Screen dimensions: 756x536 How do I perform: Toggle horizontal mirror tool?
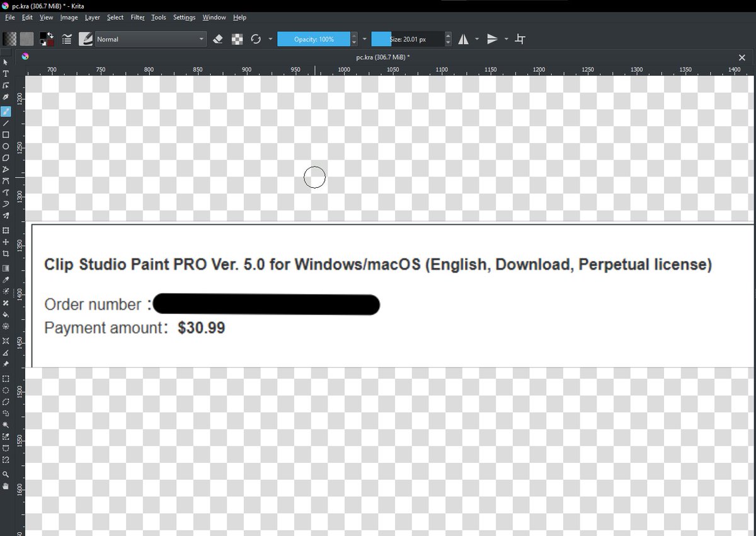pos(464,39)
